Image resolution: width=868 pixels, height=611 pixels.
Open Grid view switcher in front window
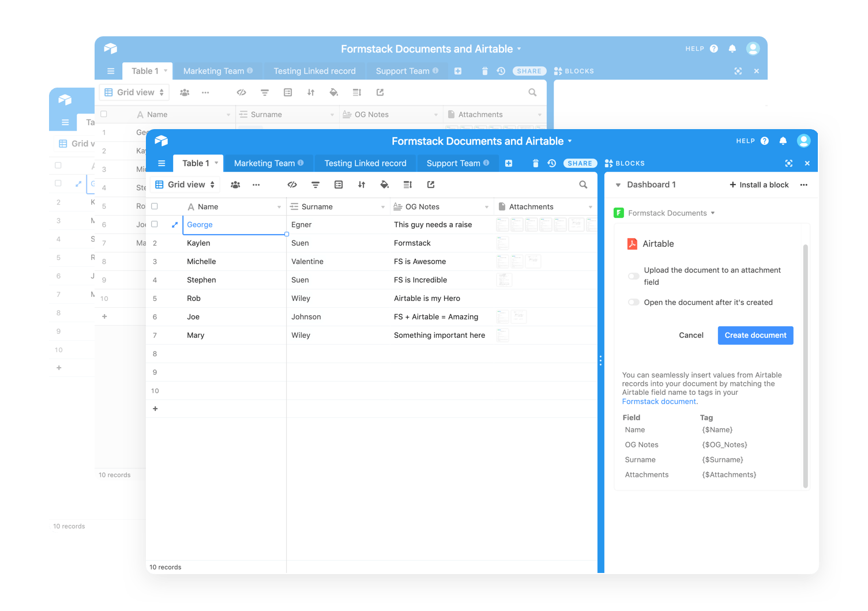186,184
